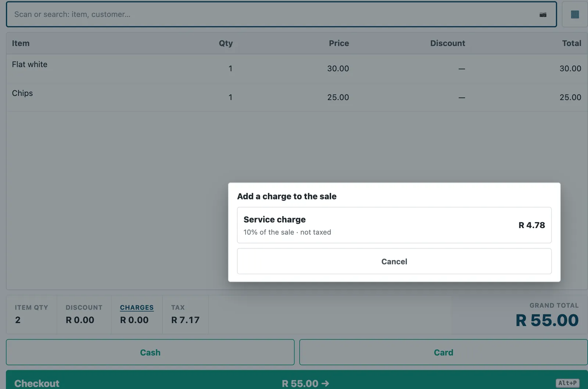This screenshot has width=588, height=389.
Task: Click the GRAND TOTAL amount R 55.00
Action: (x=547, y=320)
